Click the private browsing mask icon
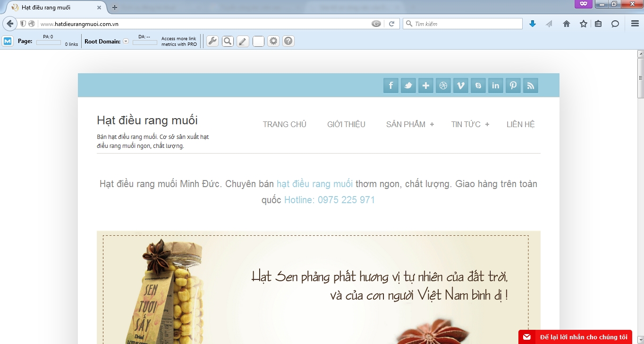Image resolution: width=644 pixels, height=344 pixels. pyautogui.click(x=584, y=4)
